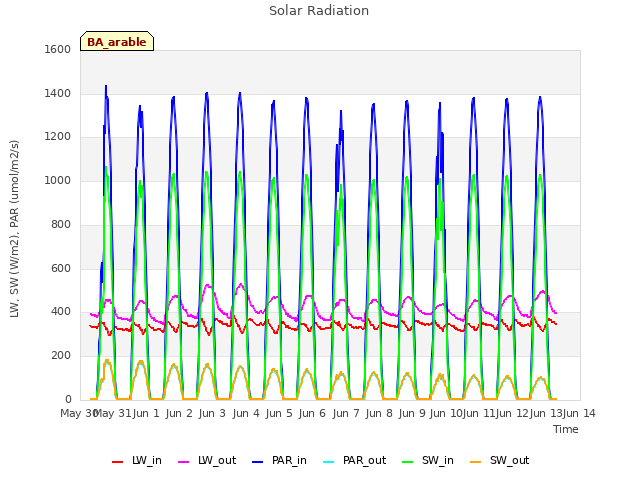640x480 pixels.
Task: Click the Jun 14 x-axis date label
Action: pos(579,413)
